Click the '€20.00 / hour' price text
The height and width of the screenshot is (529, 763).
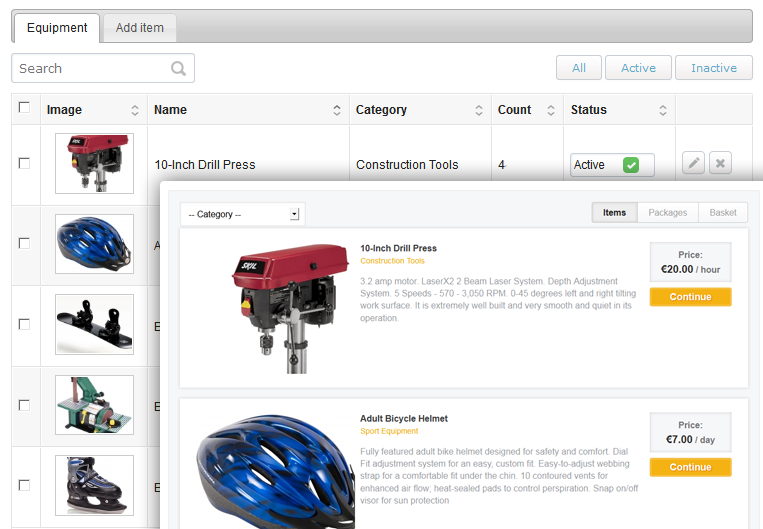coord(690,269)
